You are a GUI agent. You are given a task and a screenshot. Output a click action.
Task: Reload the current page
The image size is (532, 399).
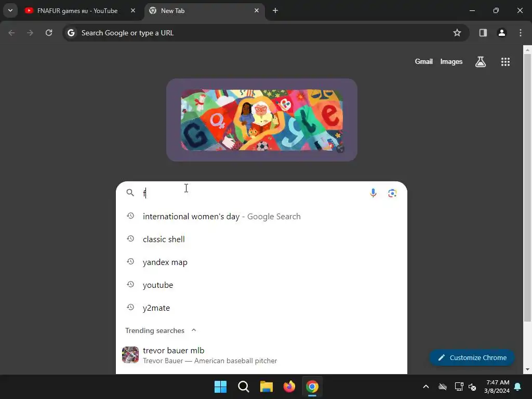tap(49, 33)
